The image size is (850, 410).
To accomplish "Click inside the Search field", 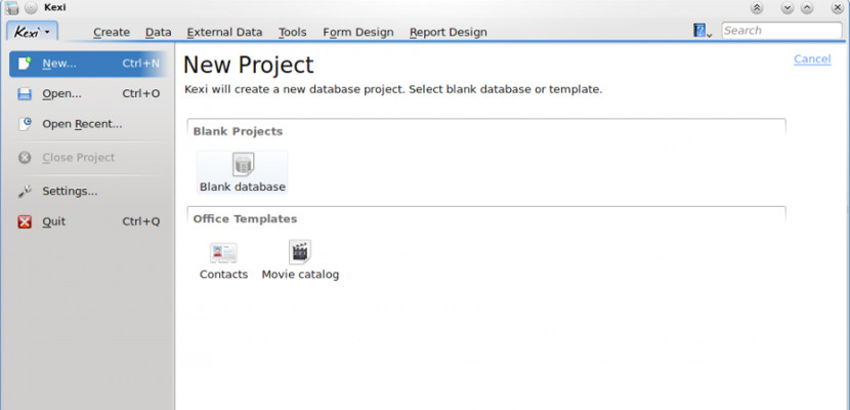I will (780, 31).
